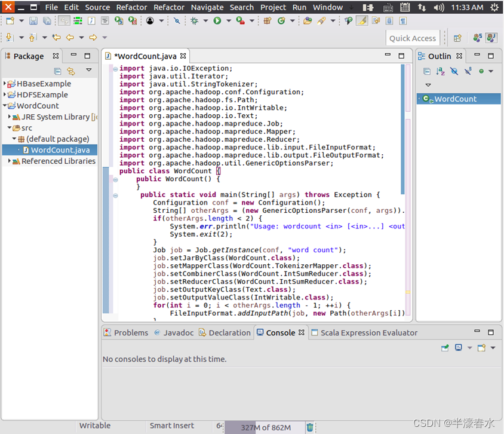Click the Debug bug icon

194,21
